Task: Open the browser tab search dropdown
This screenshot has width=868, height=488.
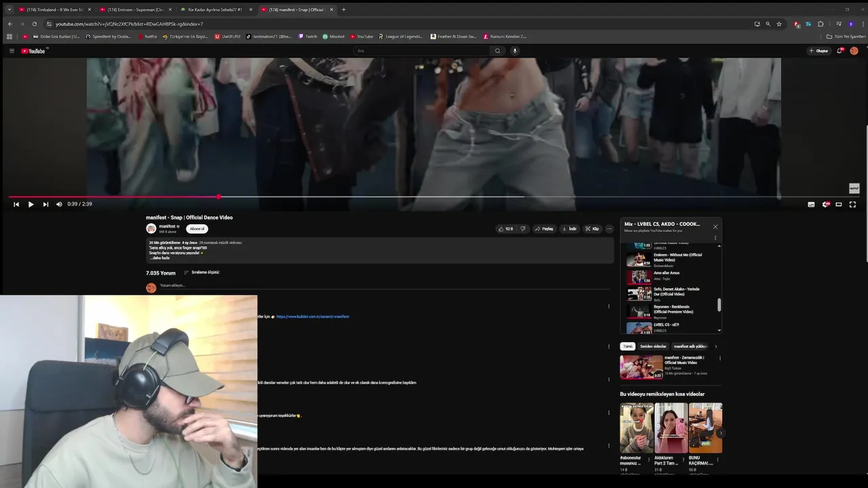Action: 9,9
